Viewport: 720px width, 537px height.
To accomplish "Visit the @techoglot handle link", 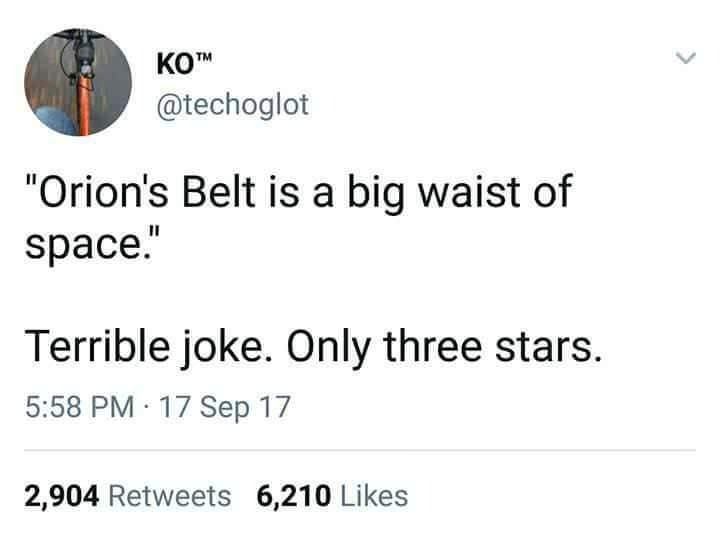I will point(232,105).
